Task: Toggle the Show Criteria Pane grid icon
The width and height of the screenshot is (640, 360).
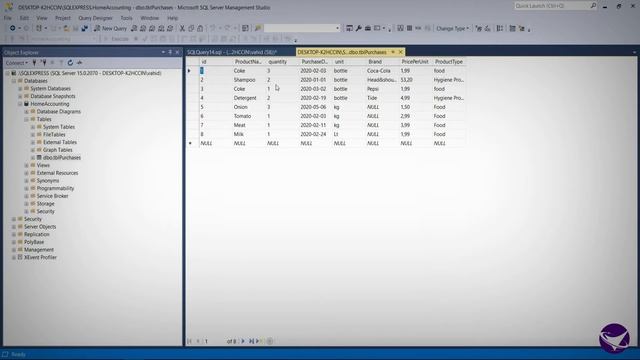Action: (409, 28)
